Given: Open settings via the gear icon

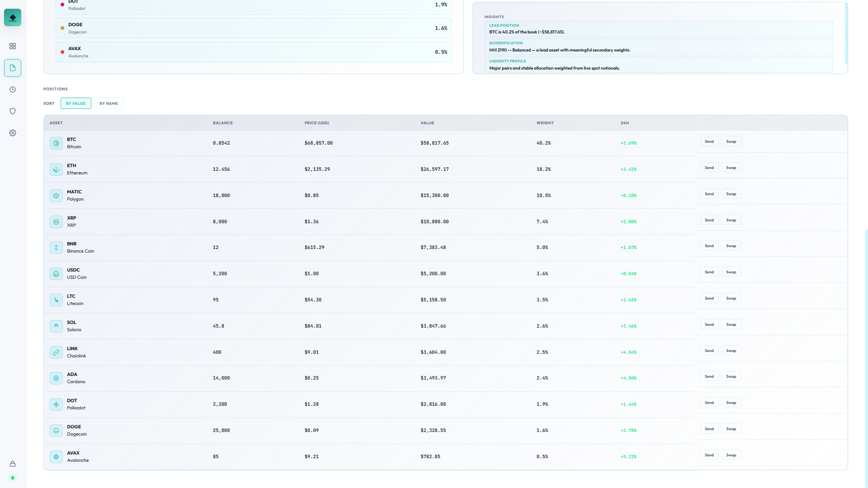Looking at the screenshot, I should pyautogui.click(x=13, y=132).
